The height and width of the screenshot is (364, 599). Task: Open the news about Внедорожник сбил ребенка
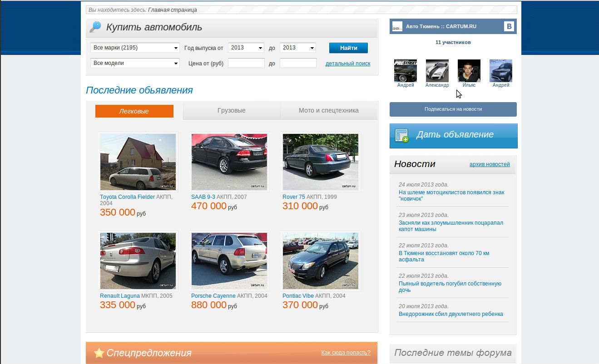point(451,314)
